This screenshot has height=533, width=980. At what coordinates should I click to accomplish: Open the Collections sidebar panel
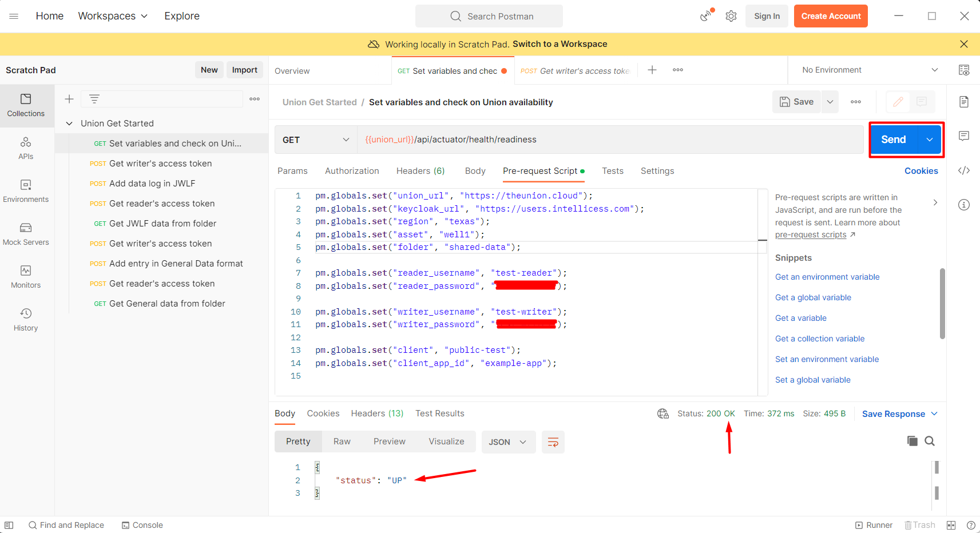(26, 105)
